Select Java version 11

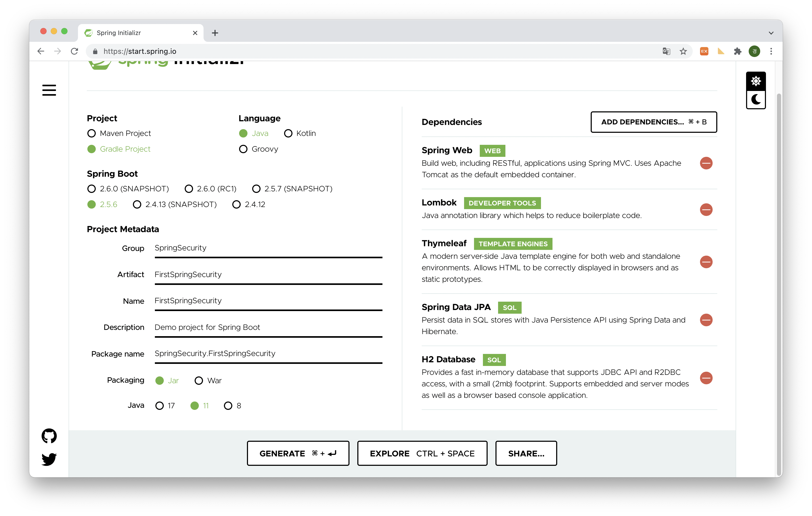click(x=199, y=405)
